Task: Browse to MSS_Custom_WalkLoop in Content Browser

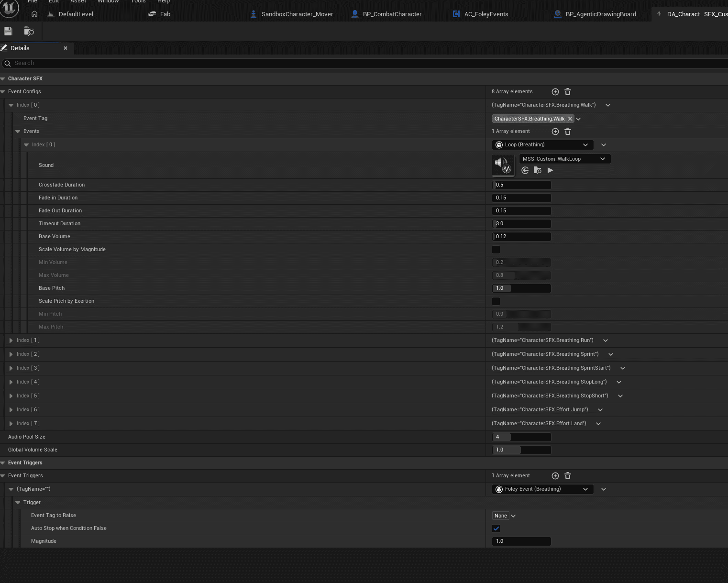Action: (538, 170)
